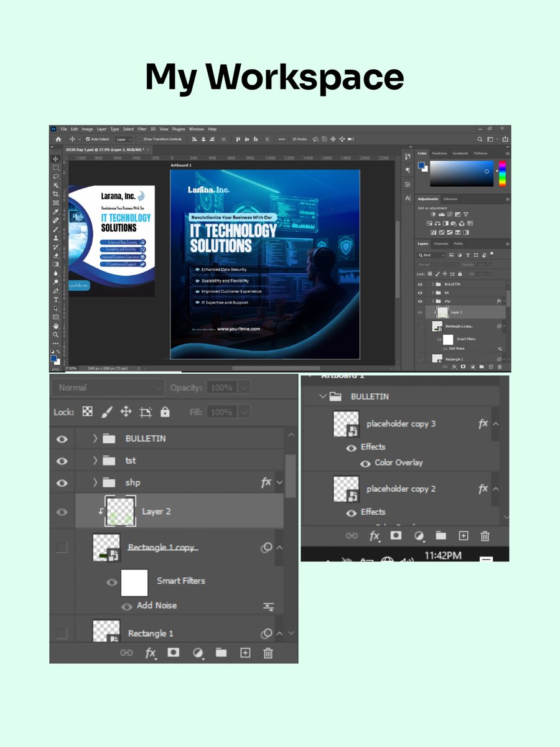Select the Rectangular Marquee tool
560x747 pixels.
coord(55,167)
